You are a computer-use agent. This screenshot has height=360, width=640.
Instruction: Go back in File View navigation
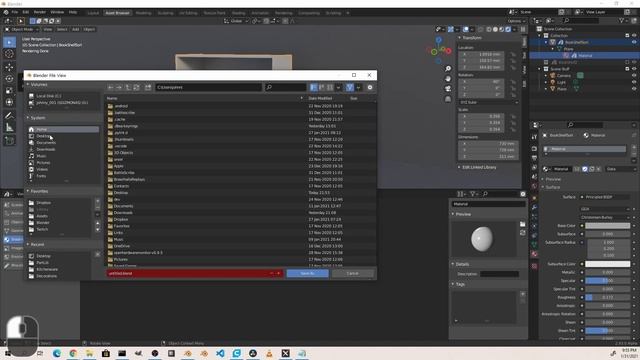[110, 87]
